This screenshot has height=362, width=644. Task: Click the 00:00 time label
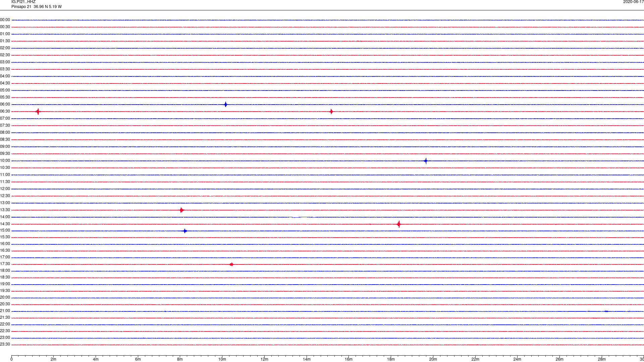(x=5, y=20)
